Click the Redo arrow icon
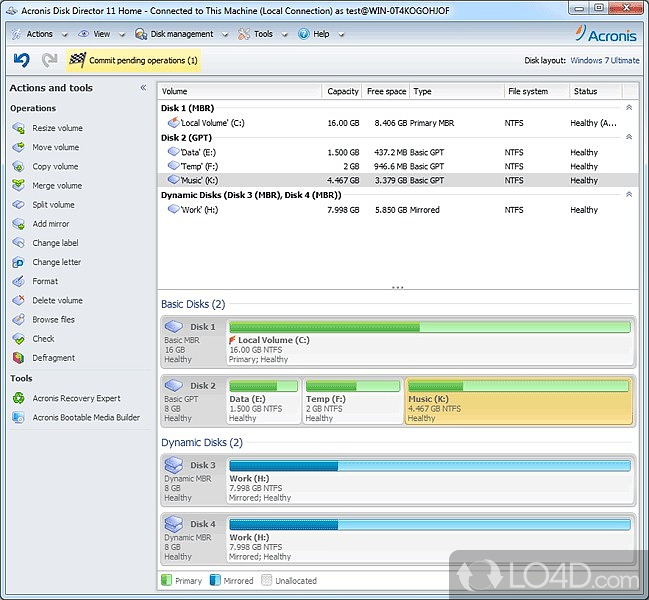 tap(48, 60)
